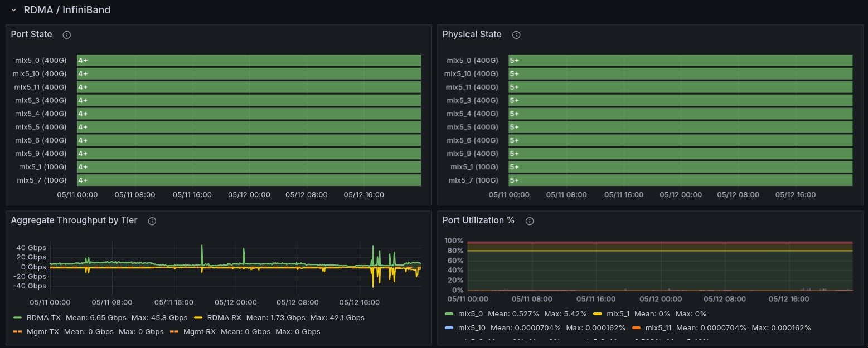This screenshot has width=868, height=348.
Task: Toggle the RDMA RX series label
Action: point(225,318)
